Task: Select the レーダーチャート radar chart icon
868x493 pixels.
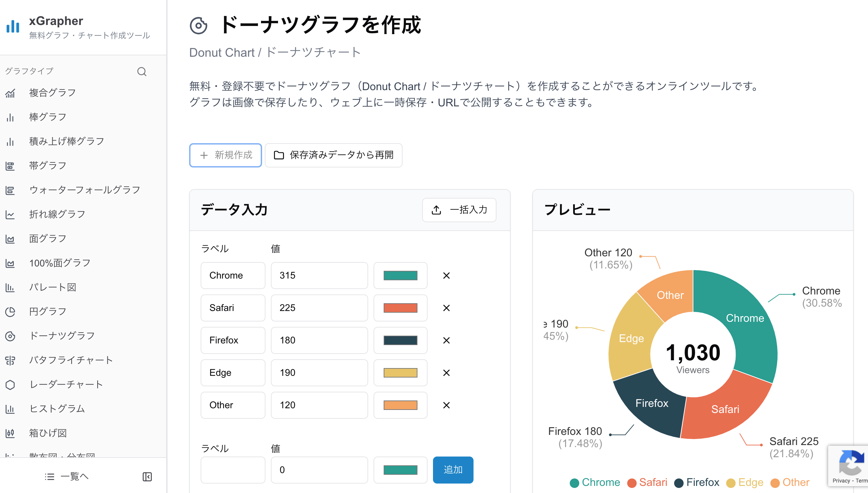Action: 10,384
